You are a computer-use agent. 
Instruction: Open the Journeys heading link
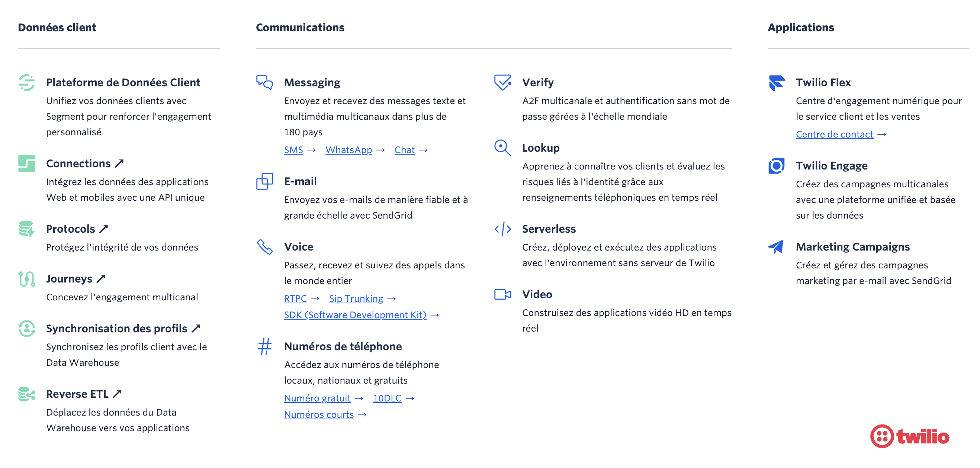click(x=69, y=279)
